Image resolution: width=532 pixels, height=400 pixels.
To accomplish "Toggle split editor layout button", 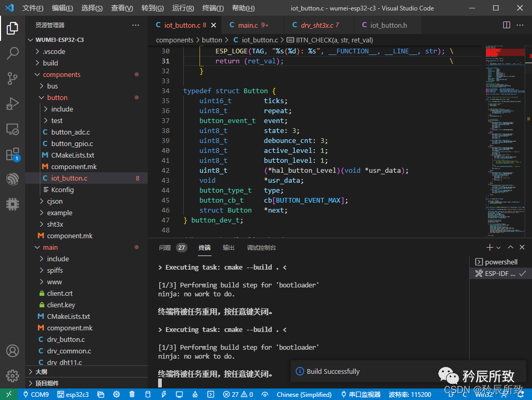I will point(506,25).
